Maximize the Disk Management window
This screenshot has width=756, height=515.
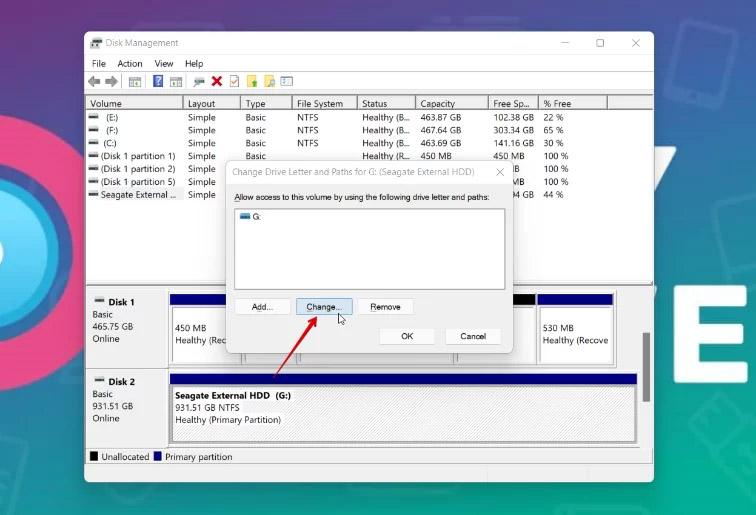[x=600, y=43]
